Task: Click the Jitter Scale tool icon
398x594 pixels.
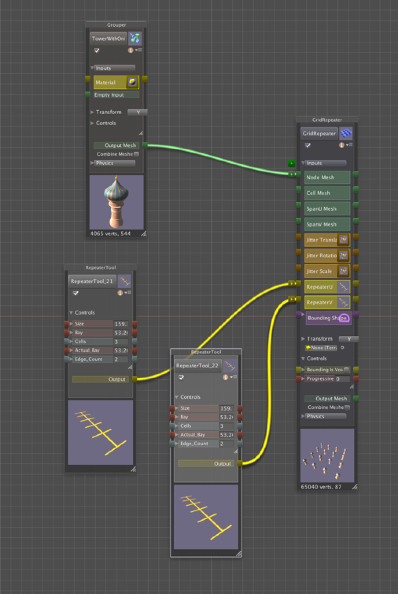Action: click(343, 271)
